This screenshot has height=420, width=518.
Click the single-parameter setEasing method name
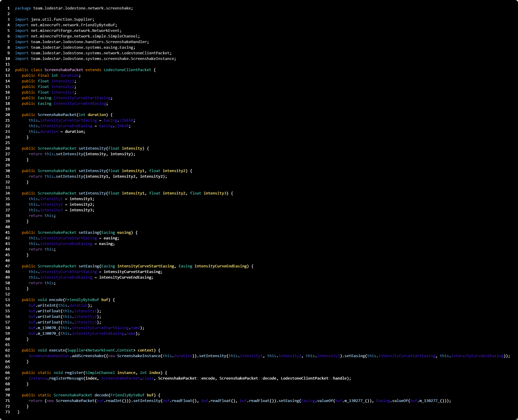tap(89, 233)
